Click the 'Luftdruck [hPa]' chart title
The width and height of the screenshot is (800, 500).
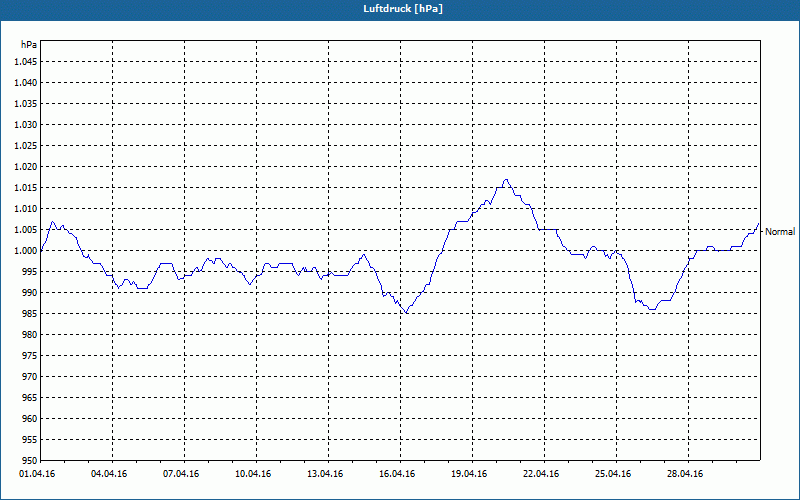pyautogui.click(x=403, y=9)
